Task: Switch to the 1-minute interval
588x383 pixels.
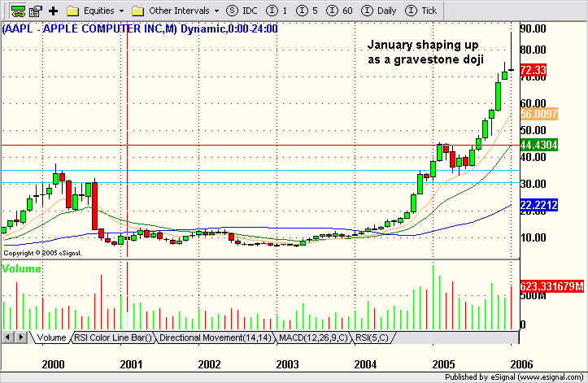Action: pos(277,11)
